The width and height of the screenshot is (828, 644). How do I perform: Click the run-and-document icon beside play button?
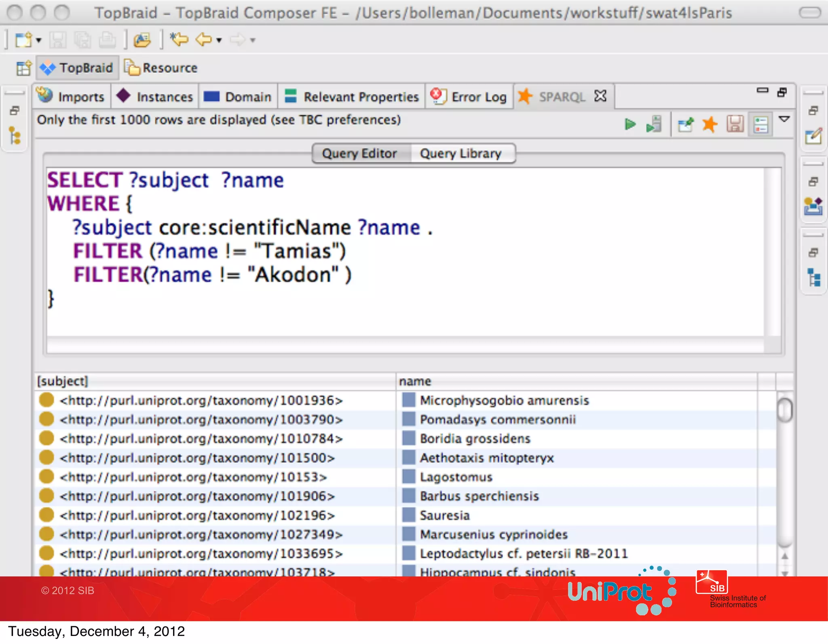[654, 124]
